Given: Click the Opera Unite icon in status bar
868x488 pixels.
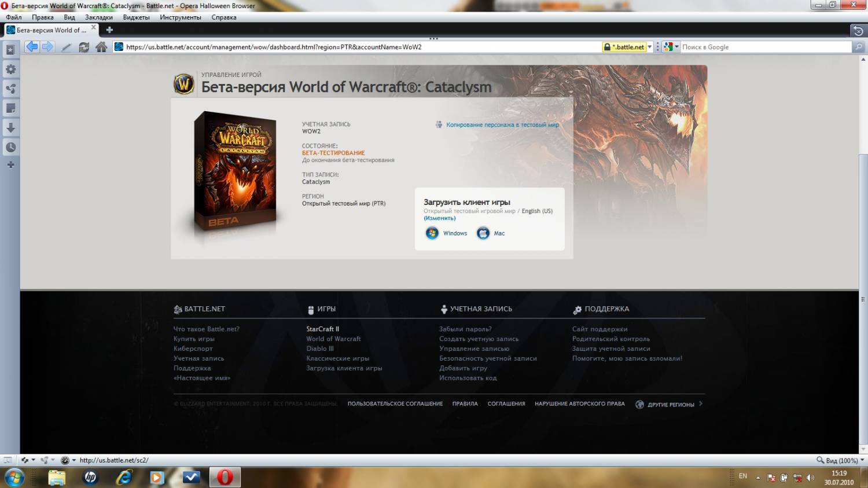Looking at the screenshot, I should click(x=45, y=460).
